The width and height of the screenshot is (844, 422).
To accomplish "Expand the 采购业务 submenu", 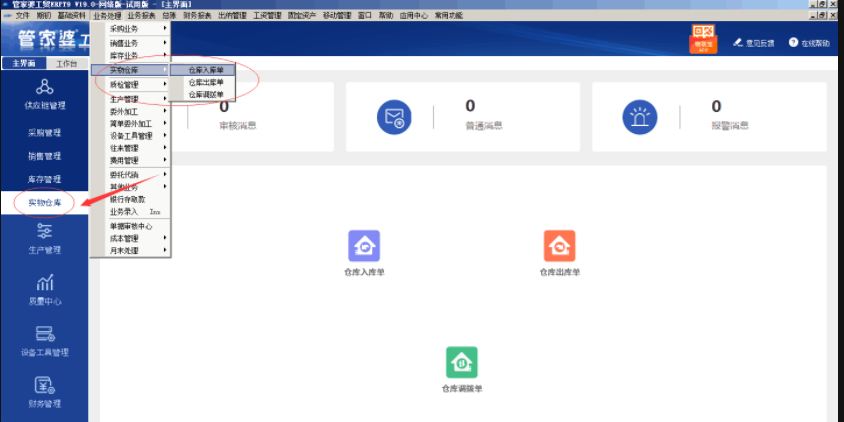I will pyautogui.click(x=130, y=29).
